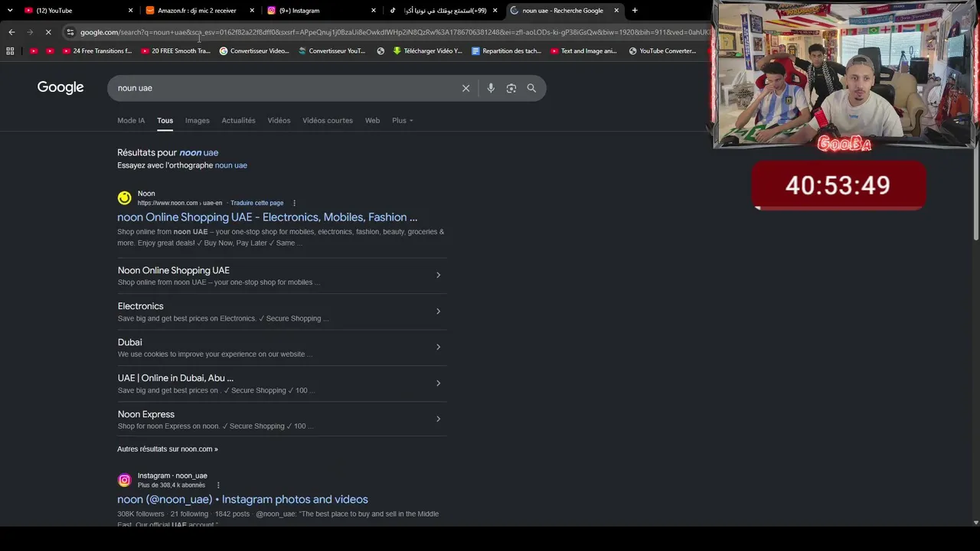Switch to Mode IA search tab
980x551 pixels.
pos(131,120)
